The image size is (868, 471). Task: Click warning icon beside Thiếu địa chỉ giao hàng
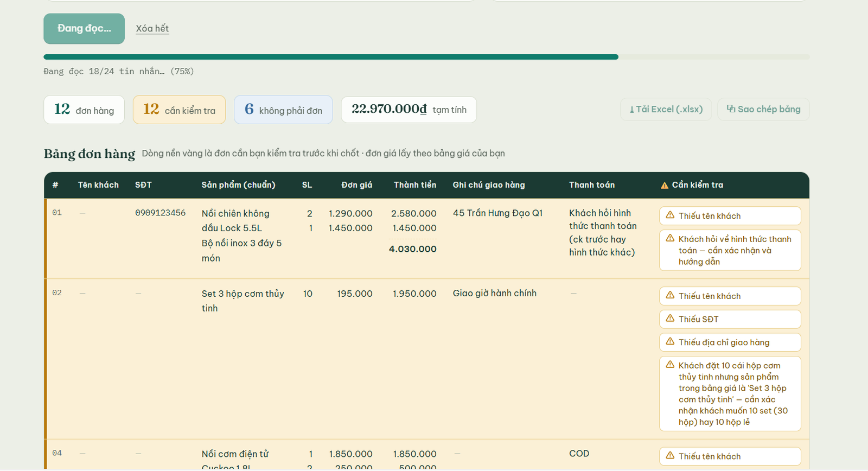[x=671, y=342]
